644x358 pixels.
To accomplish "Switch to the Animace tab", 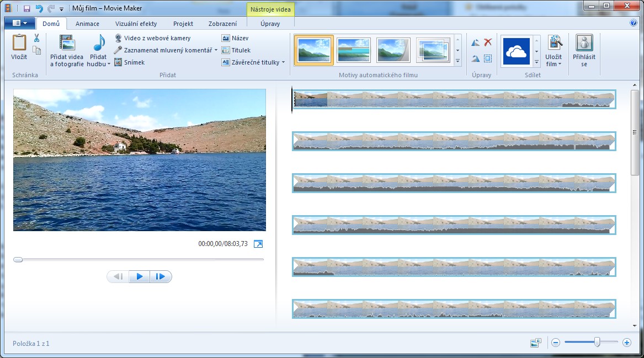I will click(88, 23).
